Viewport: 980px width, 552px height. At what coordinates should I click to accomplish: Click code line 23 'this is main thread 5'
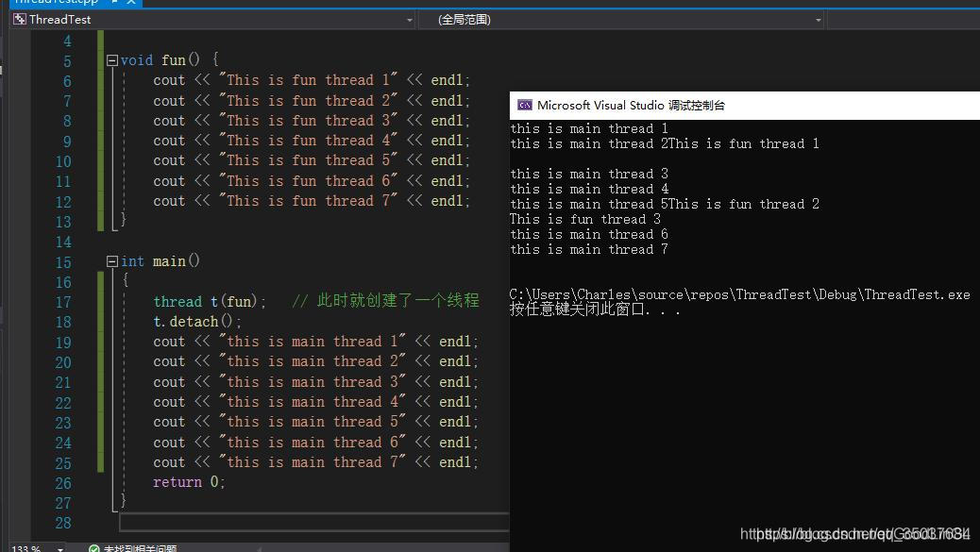point(315,422)
